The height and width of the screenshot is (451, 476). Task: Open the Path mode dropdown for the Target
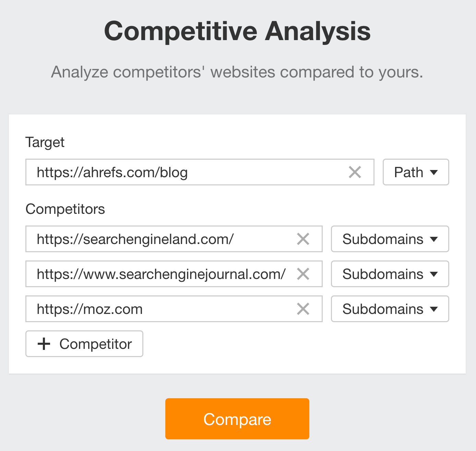(x=416, y=172)
